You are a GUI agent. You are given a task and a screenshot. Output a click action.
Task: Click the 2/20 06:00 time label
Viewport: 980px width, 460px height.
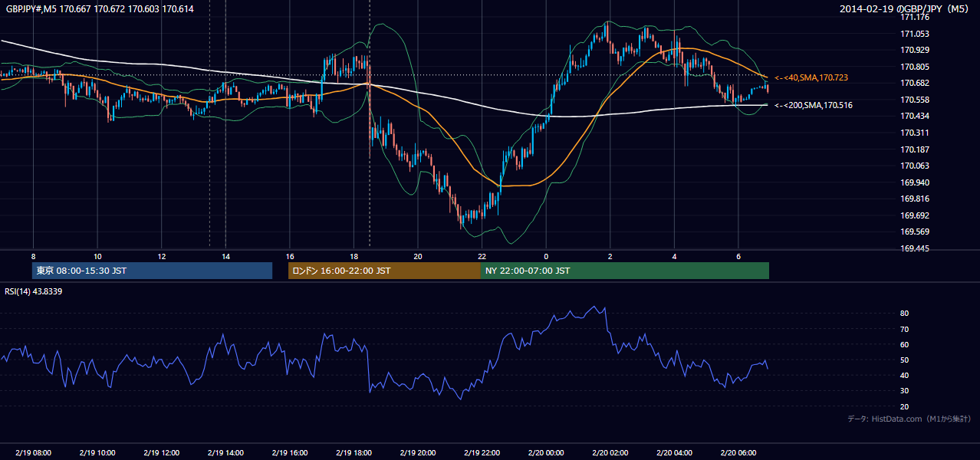[x=738, y=452]
